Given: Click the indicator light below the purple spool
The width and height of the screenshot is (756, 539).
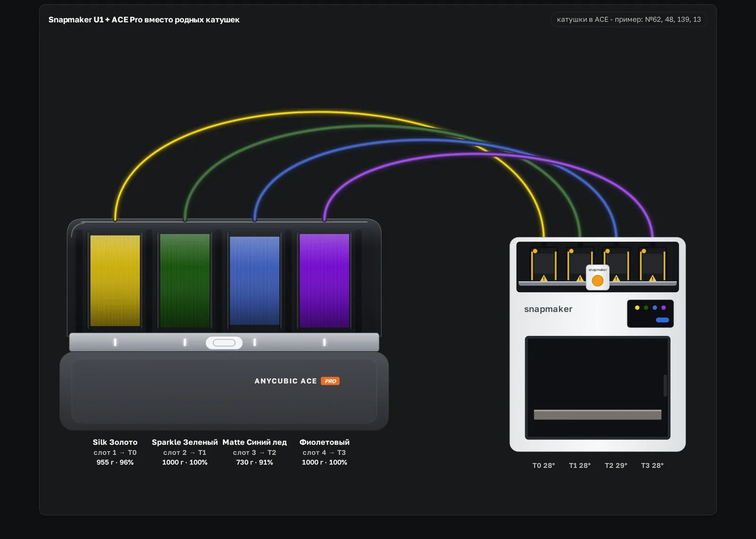Looking at the screenshot, I should point(324,342).
